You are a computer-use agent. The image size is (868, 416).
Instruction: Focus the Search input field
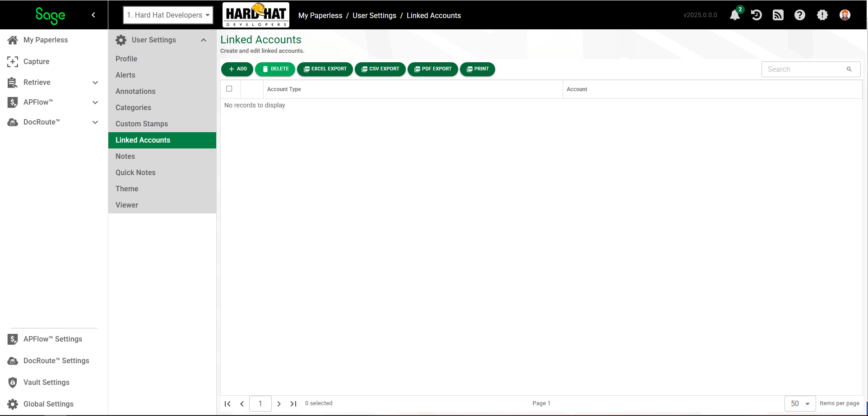click(x=811, y=69)
